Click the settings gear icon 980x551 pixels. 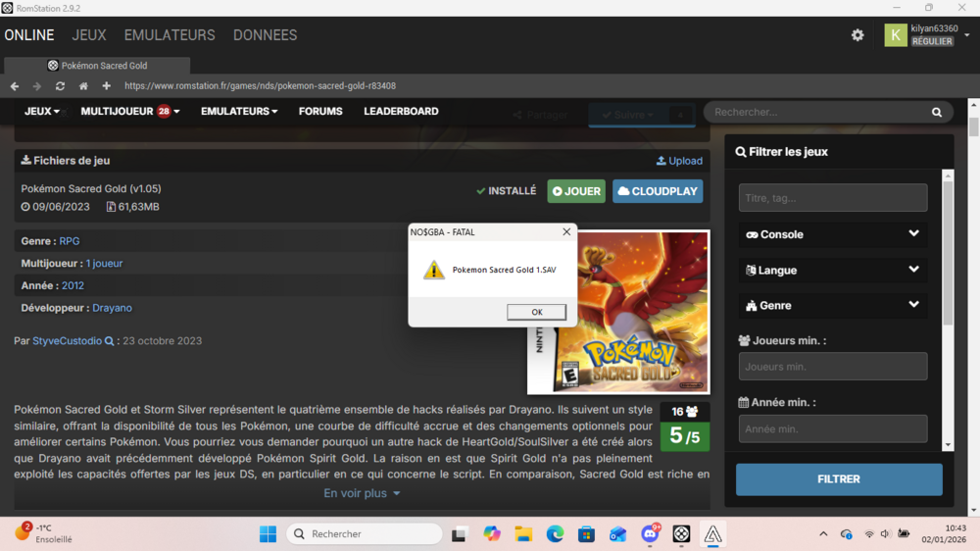click(857, 35)
